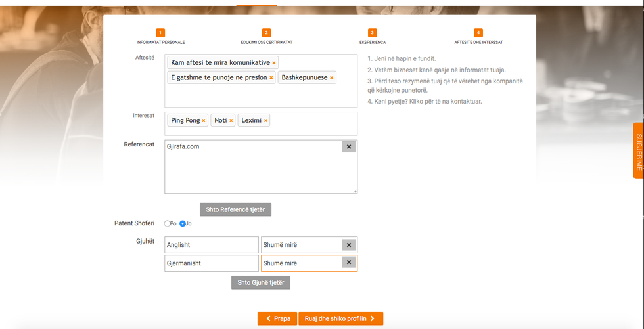The image size is (644, 329).
Task: Open the Sugjerime side tab
Action: pos(637,150)
